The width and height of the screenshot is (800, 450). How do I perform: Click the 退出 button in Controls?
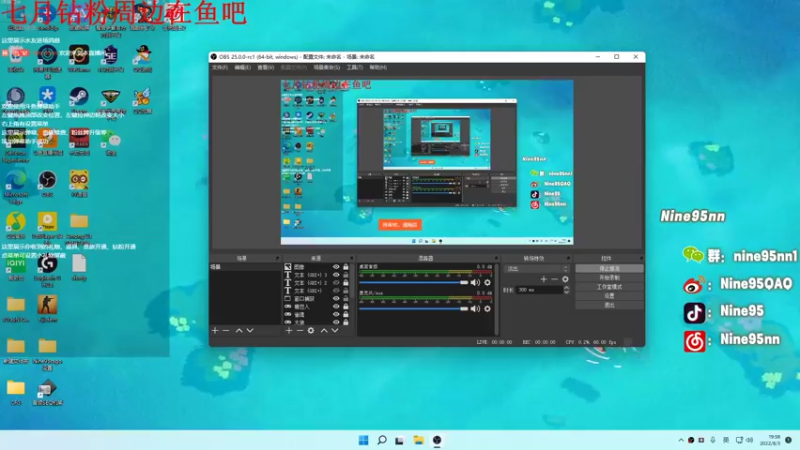click(x=609, y=305)
